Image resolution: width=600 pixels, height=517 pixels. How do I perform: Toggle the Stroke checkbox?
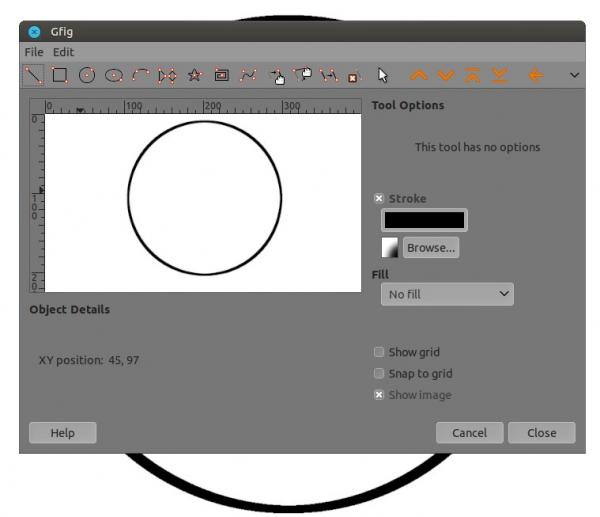[379, 198]
